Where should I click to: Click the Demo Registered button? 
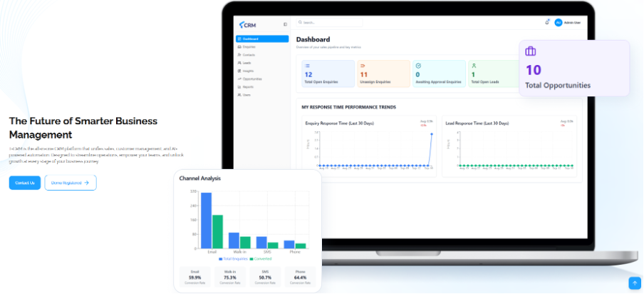tap(70, 183)
